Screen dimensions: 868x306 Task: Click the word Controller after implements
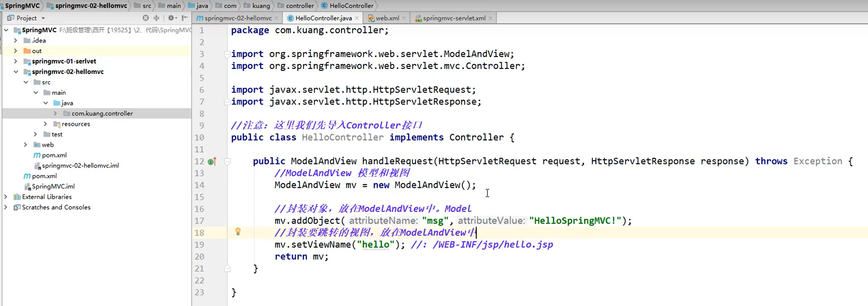[476, 137]
